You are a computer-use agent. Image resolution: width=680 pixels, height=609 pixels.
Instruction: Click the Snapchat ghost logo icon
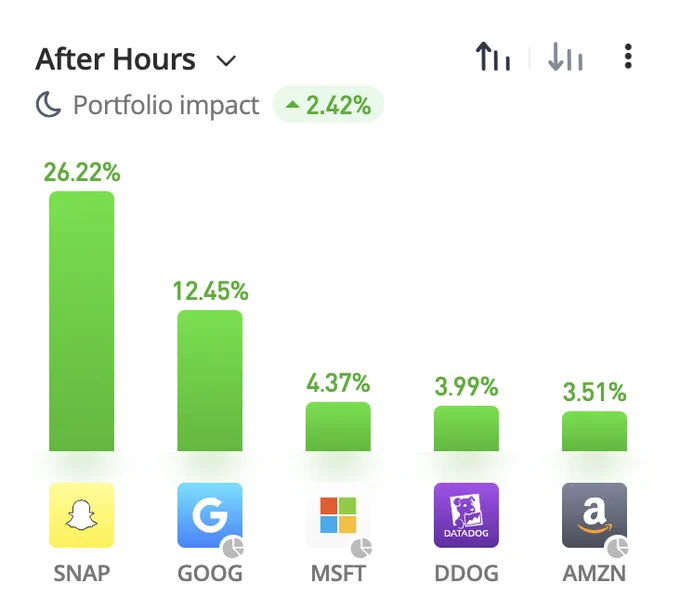pos(82,515)
